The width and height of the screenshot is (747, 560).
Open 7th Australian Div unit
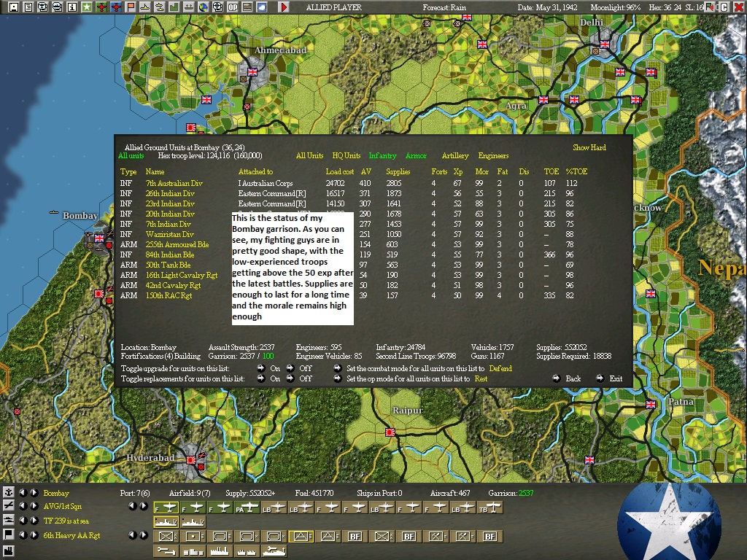[174, 183]
